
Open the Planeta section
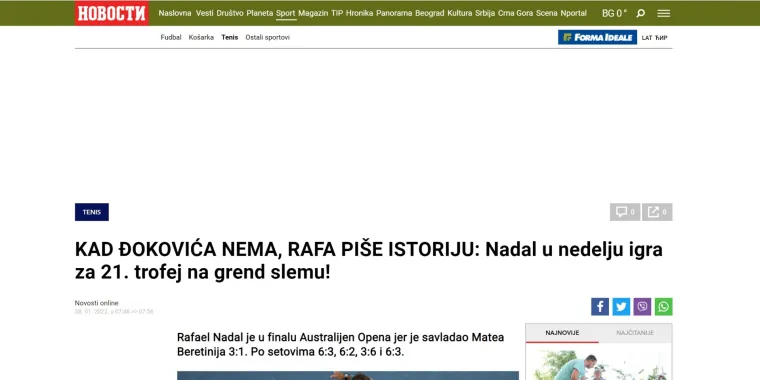pos(260,14)
